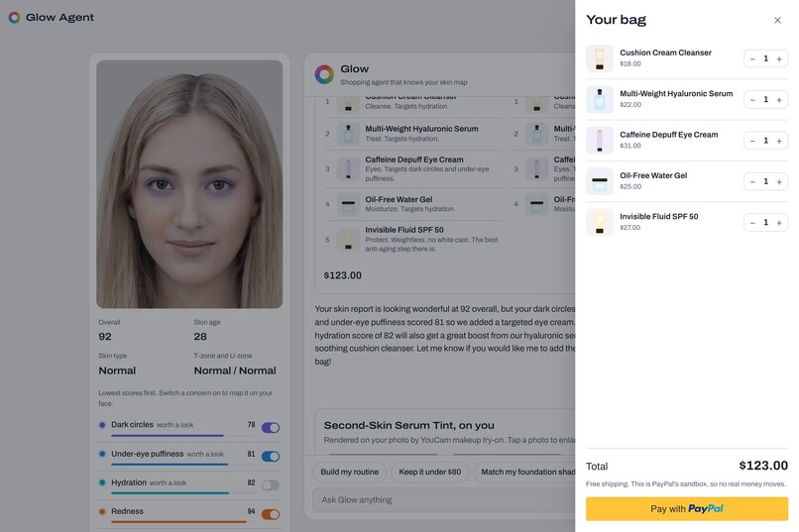This screenshot has width=799, height=532.
Task: Focus the Ask Glow anything input
Action: pyautogui.click(x=444, y=500)
